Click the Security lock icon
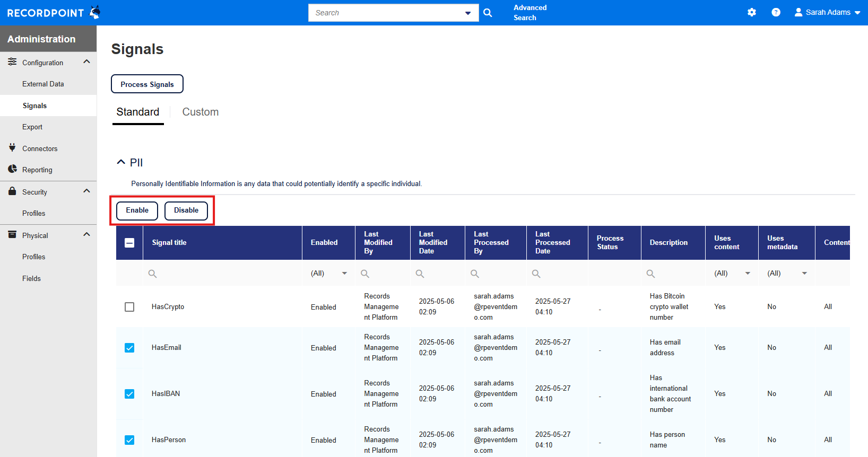Viewport: 868px width, 457px height. (12, 191)
